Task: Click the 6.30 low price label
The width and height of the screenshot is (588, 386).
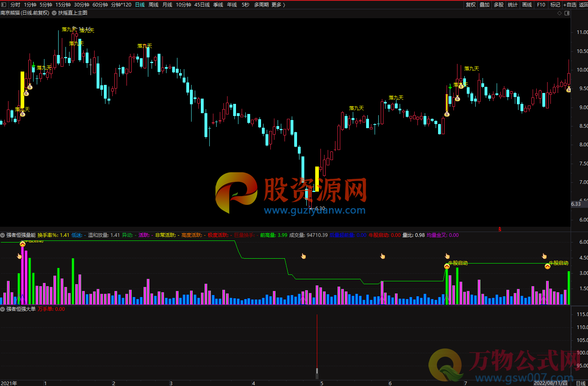Action: 320,209
